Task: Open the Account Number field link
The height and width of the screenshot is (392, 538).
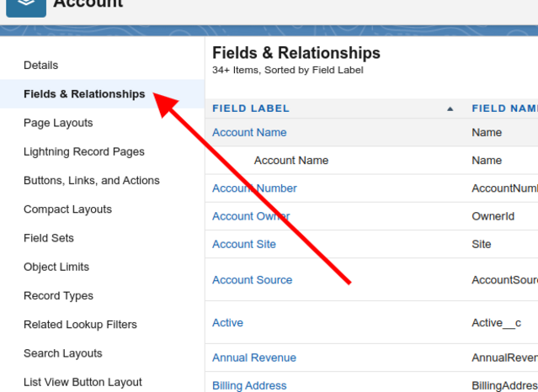Action: point(254,188)
